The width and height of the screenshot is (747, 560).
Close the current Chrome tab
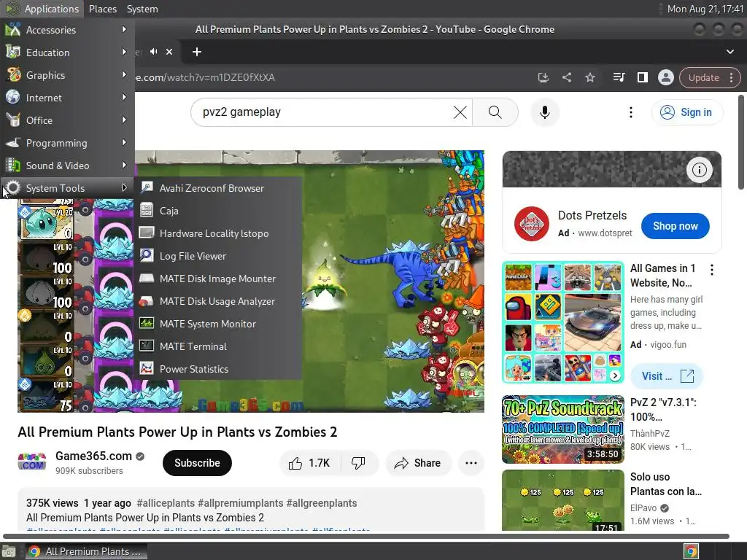click(169, 52)
